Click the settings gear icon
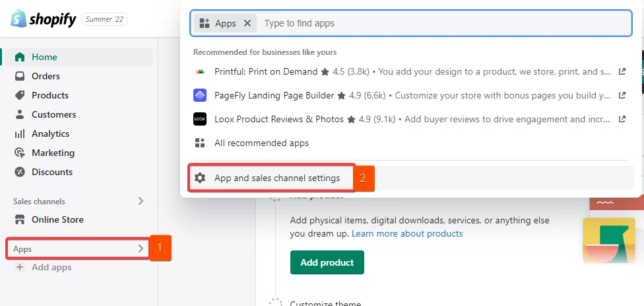 (x=200, y=178)
